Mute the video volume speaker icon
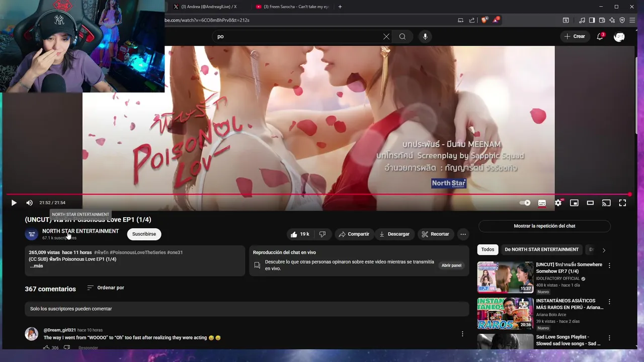Screen dimensions: 644x362 point(29,203)
